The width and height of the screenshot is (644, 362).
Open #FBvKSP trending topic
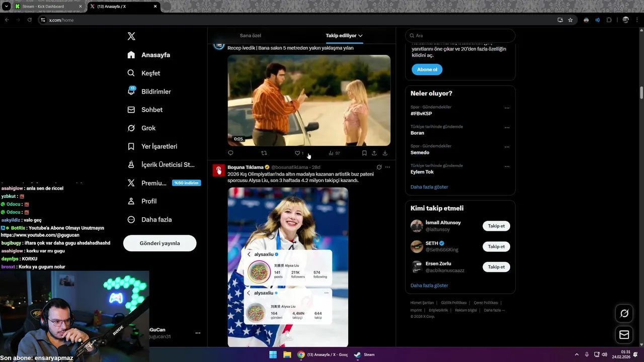(x=421, y=114)
